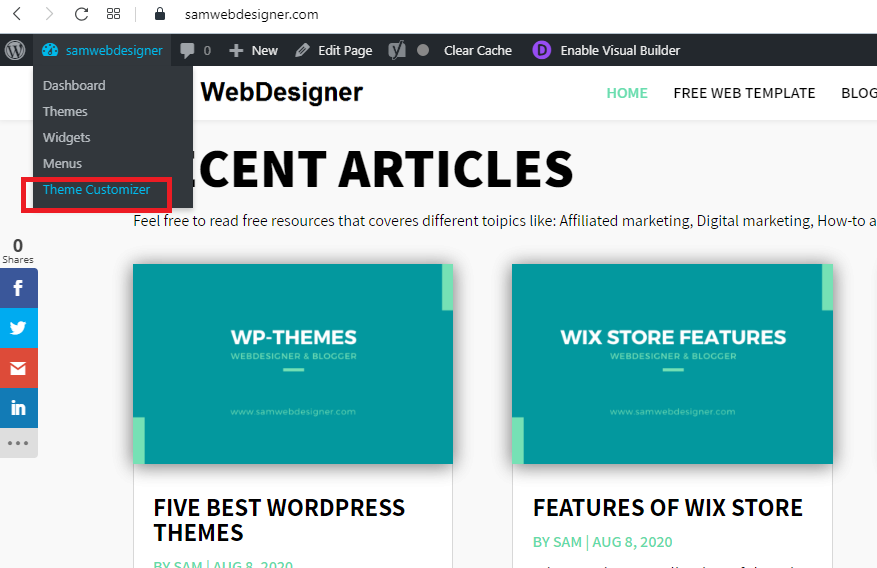This screenshot has height=568, width=877.
Task: Click the WebDesigner site logo text
Action: [x=281, y=92]
